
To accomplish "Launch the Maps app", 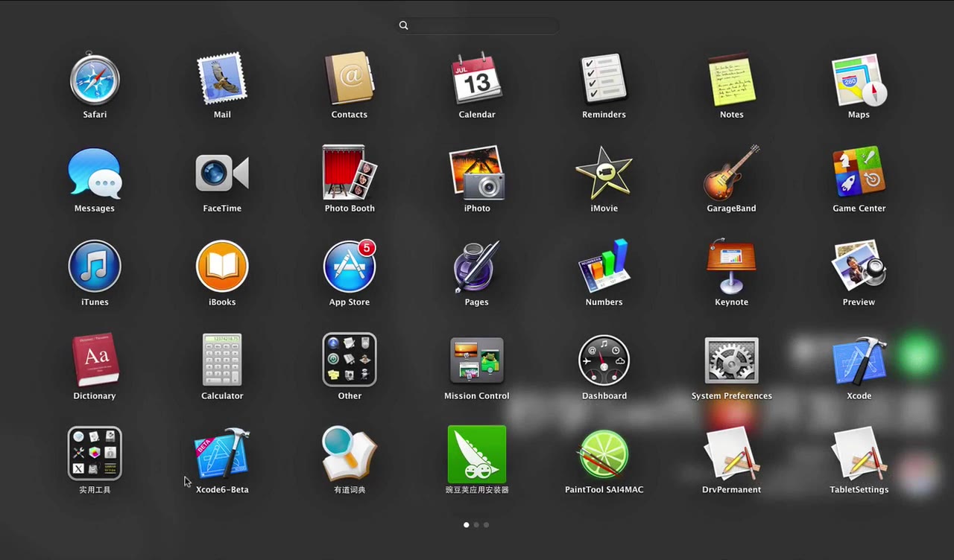I will [x=859, y=80].
